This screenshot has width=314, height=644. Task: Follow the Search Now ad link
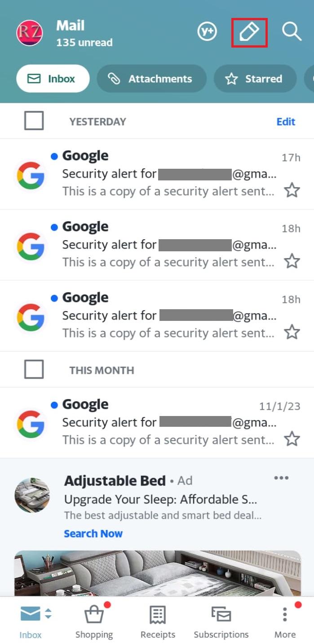(93, 534)
